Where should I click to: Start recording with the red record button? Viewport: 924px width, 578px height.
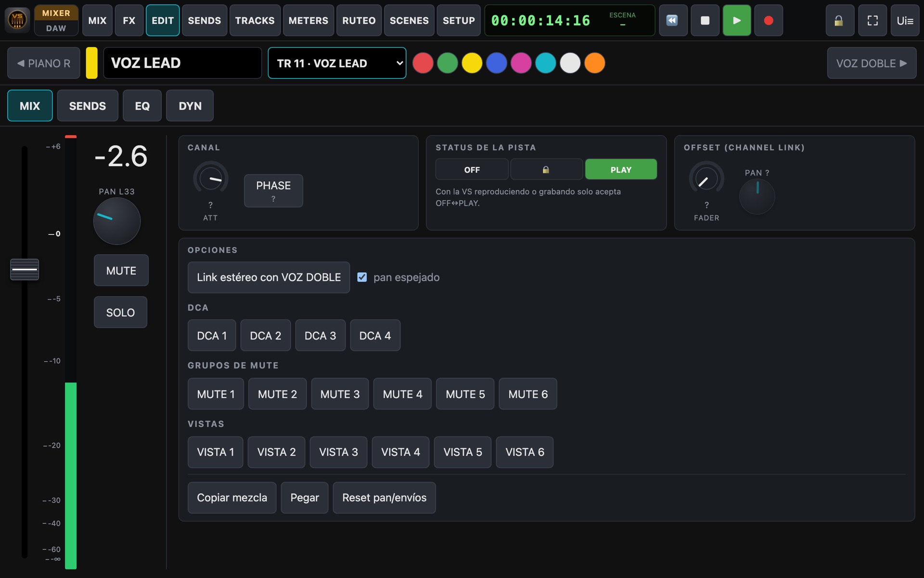769,20
